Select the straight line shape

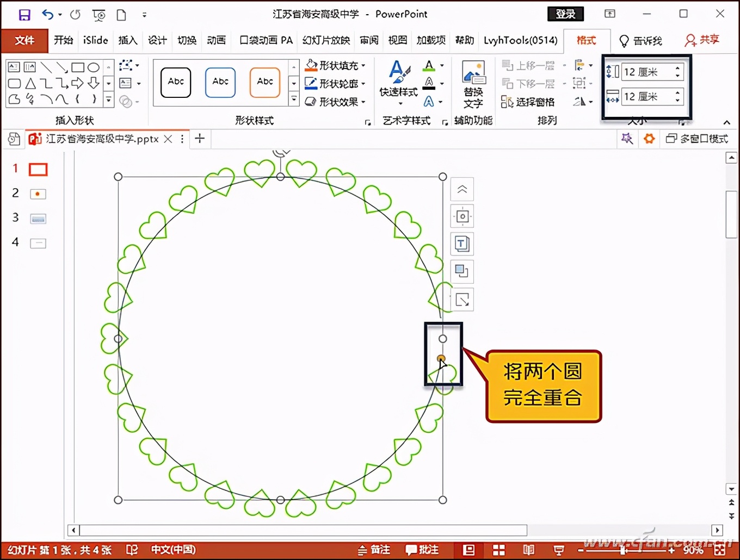click(x=46, y=67)
